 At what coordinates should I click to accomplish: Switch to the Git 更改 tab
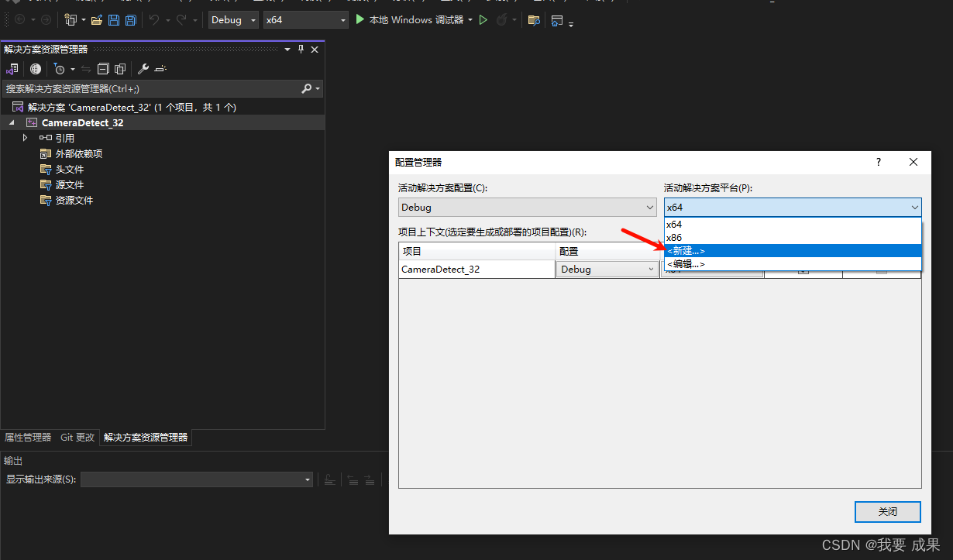click(77, 438)
